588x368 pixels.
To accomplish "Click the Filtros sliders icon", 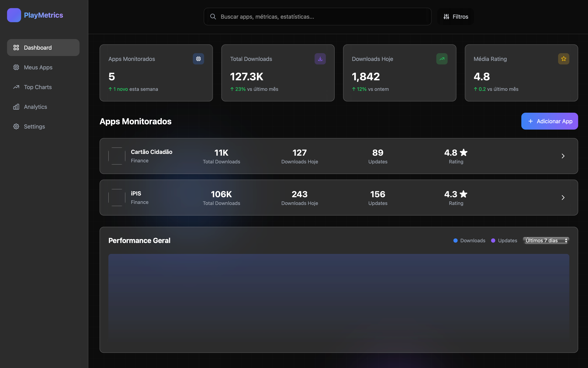I will (446, 17).
